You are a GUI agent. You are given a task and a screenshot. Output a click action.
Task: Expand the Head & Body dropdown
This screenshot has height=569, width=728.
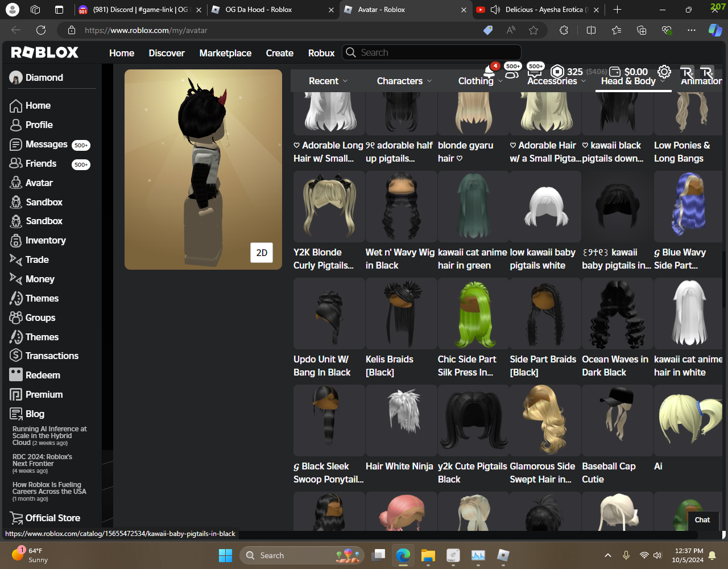pyautogui.click(x=633, y=81)
